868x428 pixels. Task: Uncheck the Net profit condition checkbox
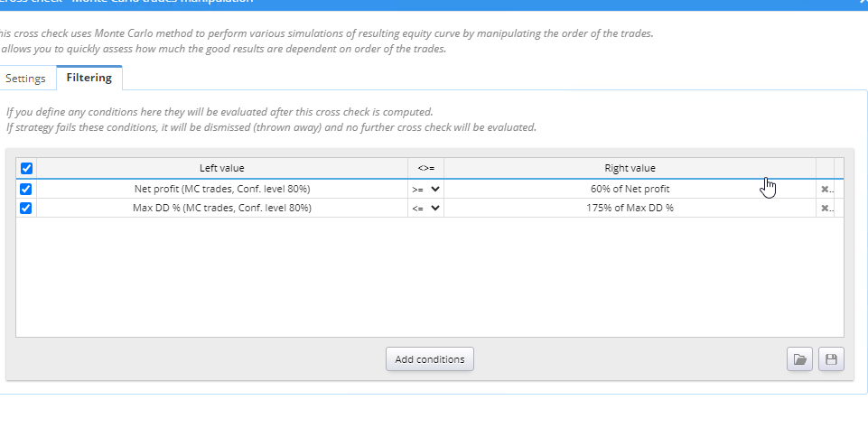pyautogui.click(x=26, y=190)
